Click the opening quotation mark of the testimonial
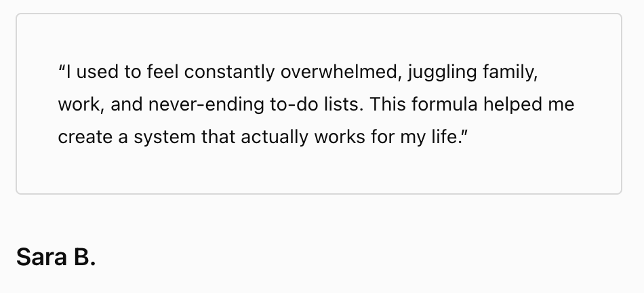 tap(62, 68)
